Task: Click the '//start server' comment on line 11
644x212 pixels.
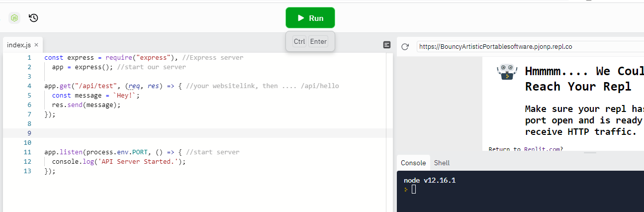Action: point(213,152)
